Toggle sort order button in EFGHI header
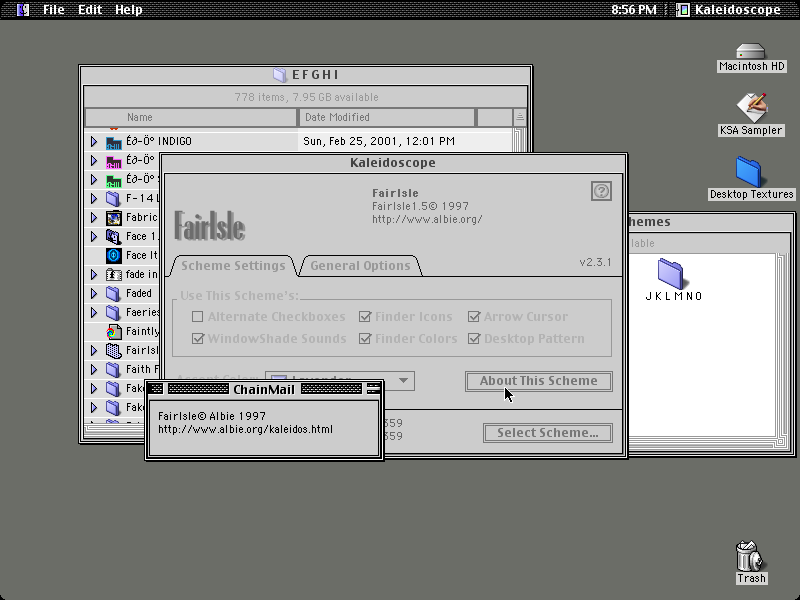Image resolution: width=800 pixels, height=600 pixels. click(519, 117)
